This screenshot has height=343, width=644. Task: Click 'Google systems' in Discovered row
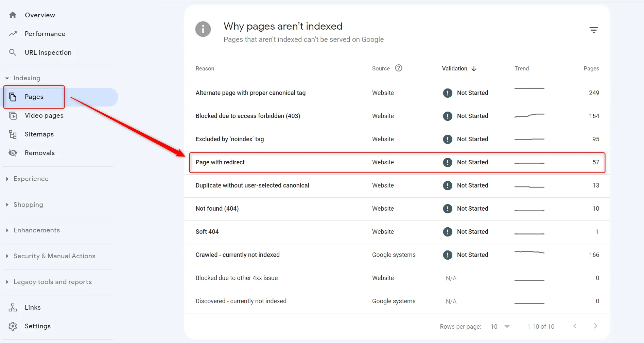[394, 301]
